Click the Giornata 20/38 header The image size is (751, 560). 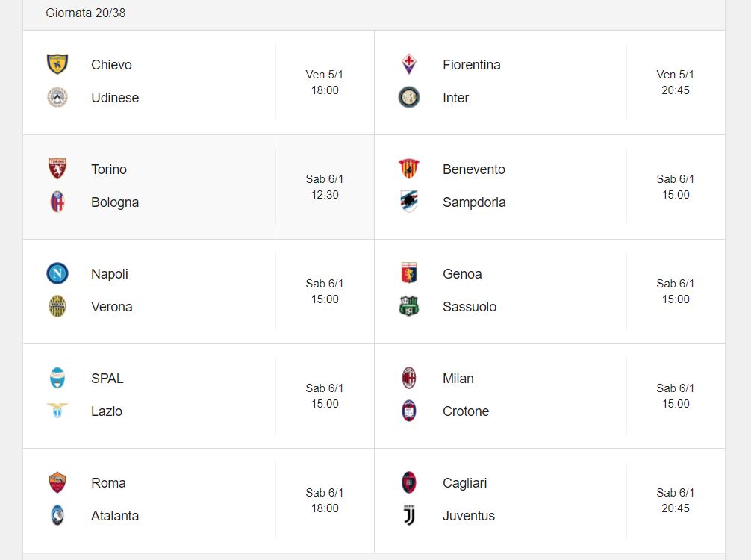pyautogui.click(x=86, y=13)
